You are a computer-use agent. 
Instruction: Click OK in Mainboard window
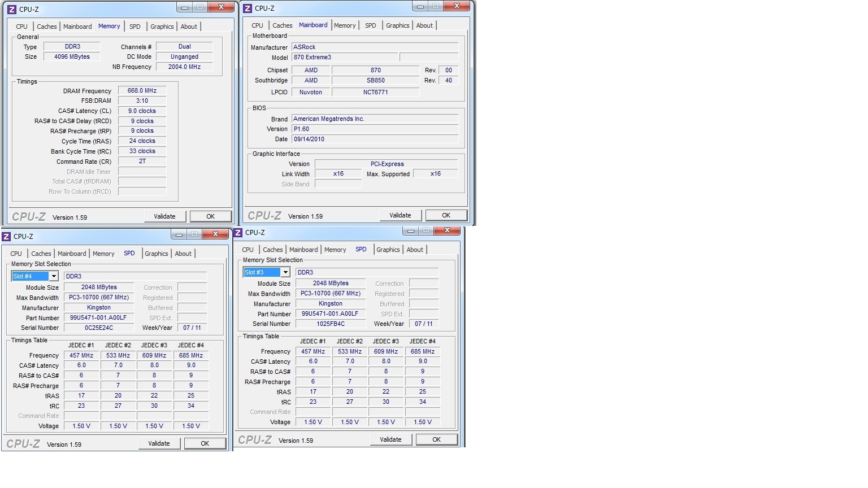446,215
